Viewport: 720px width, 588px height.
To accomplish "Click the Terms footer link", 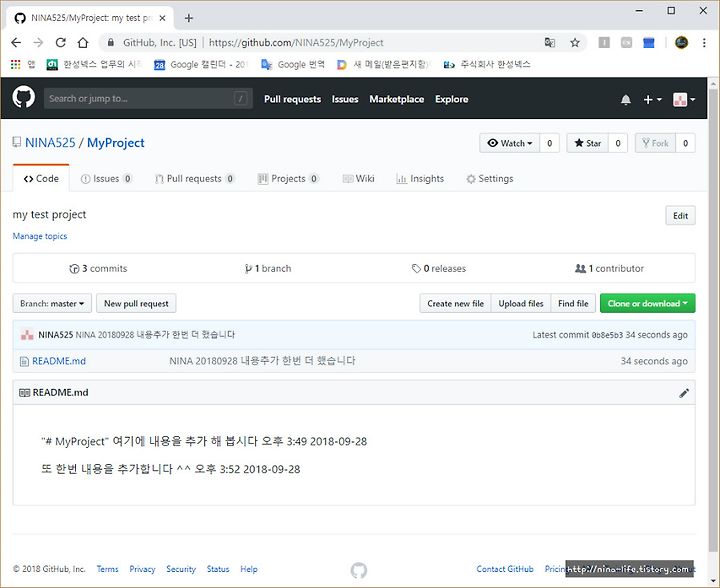I will pyautogui.click(x=107, y=569).
